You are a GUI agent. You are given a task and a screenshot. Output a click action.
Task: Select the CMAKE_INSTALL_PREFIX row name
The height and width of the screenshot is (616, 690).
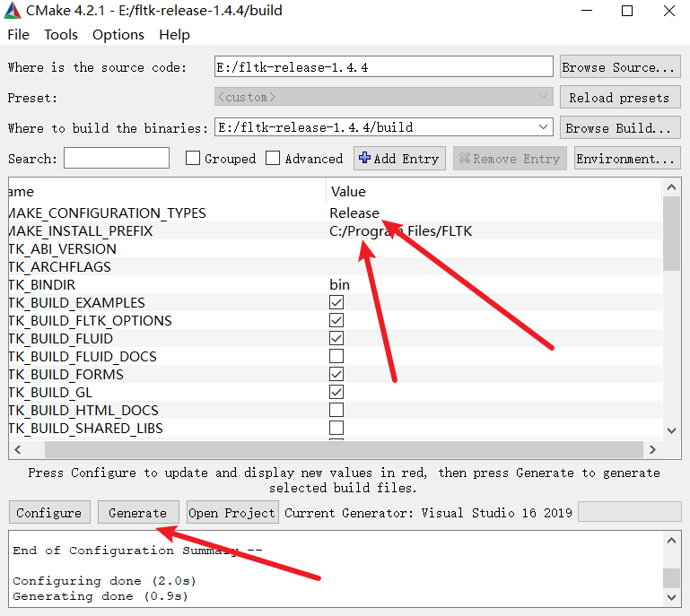[81, 230]
